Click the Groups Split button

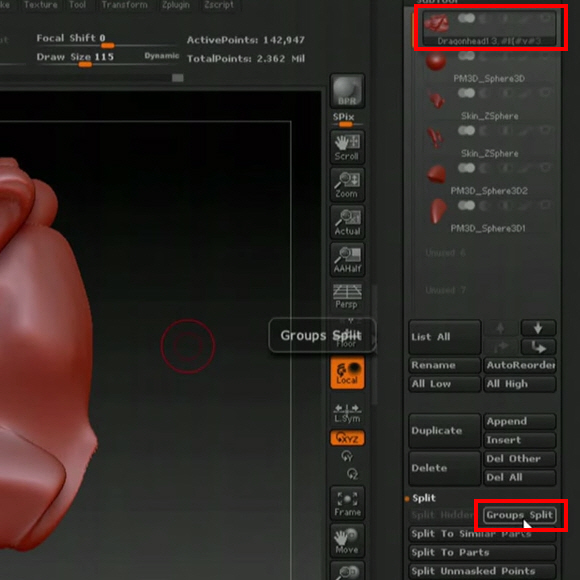(520, 515)
